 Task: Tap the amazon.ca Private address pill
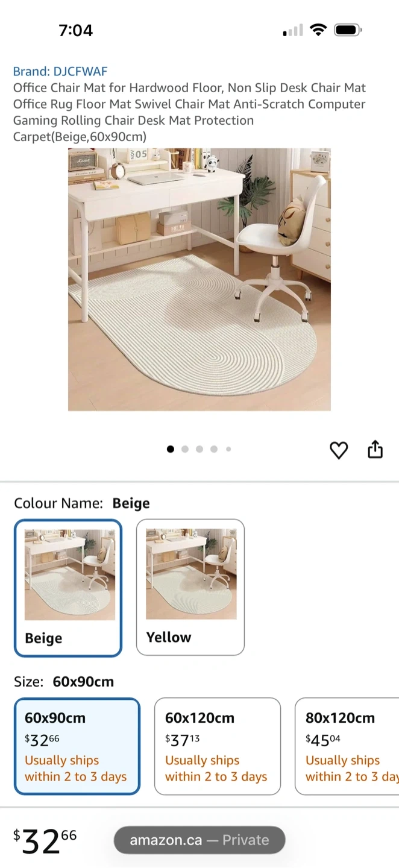pyautogui.click(x=199, y=840)
